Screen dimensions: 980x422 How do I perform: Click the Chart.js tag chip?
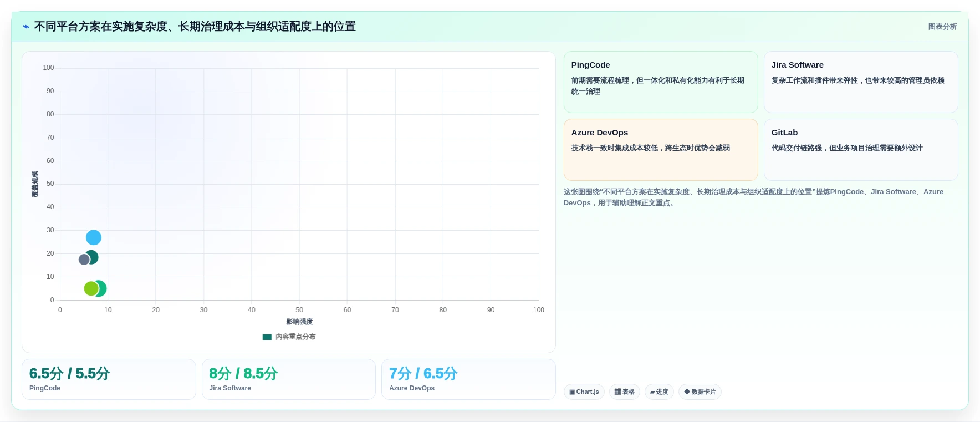tap(584, 392)
